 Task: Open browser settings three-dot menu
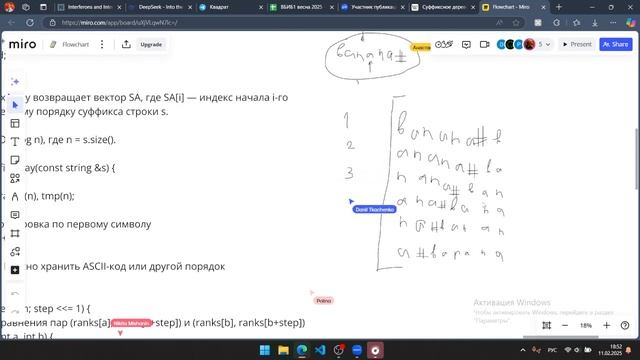pos(613,23)
